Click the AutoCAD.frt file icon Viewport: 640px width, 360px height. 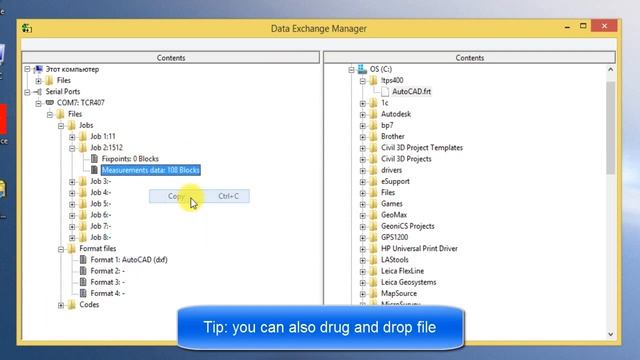[x=384, y=91]
